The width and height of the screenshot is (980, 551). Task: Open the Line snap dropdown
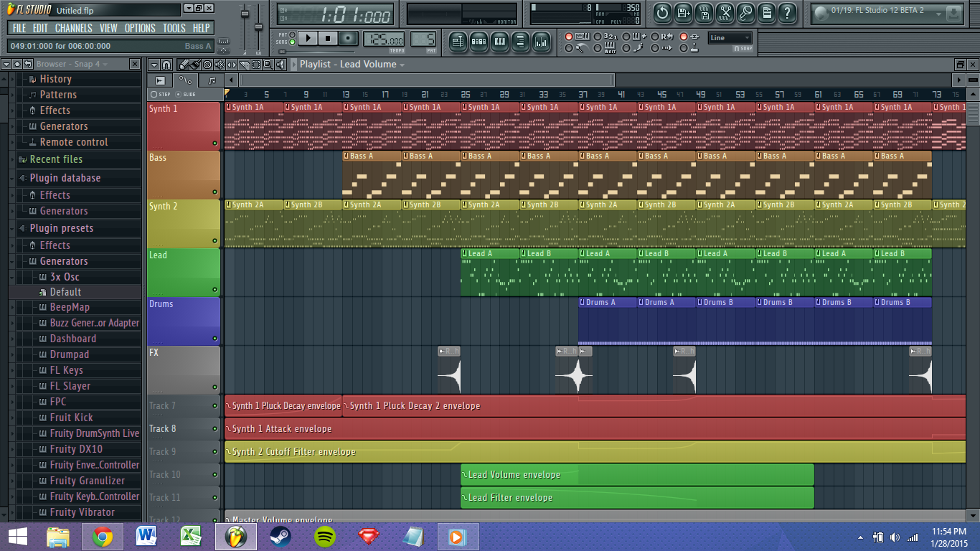coord(730,38)
